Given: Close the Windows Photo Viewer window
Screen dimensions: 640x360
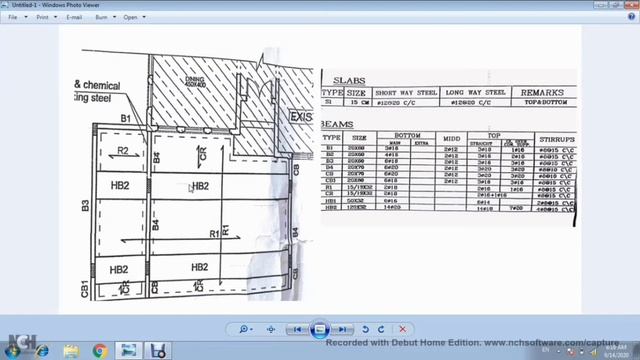Looking at the screenshot, I should 631,4.
